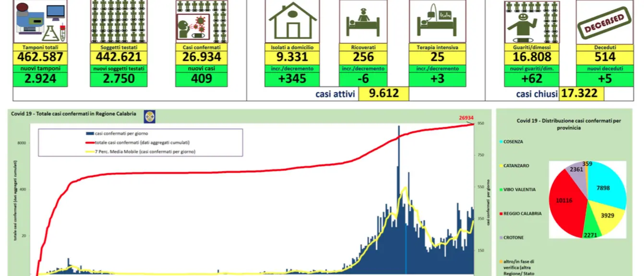Select the DECEASED stamp icon
Viewport: 644px width, 276px height.
click(x=605, y=21)
